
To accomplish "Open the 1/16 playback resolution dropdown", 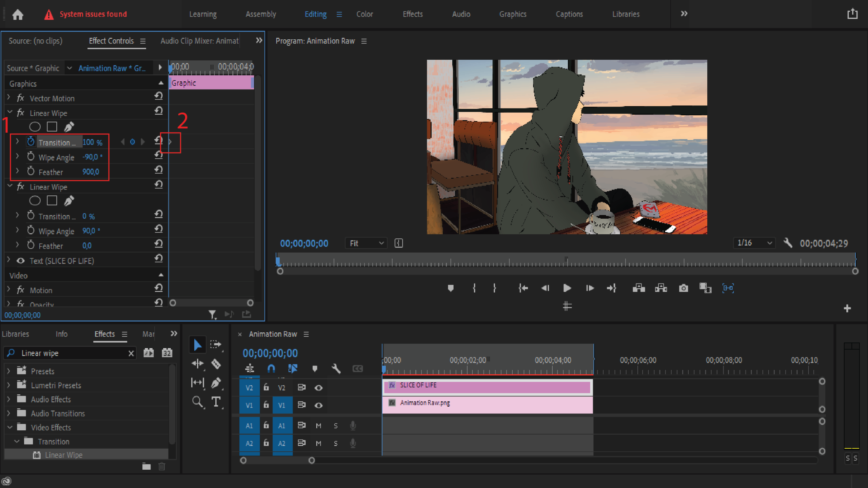I will tap(754, 243).
